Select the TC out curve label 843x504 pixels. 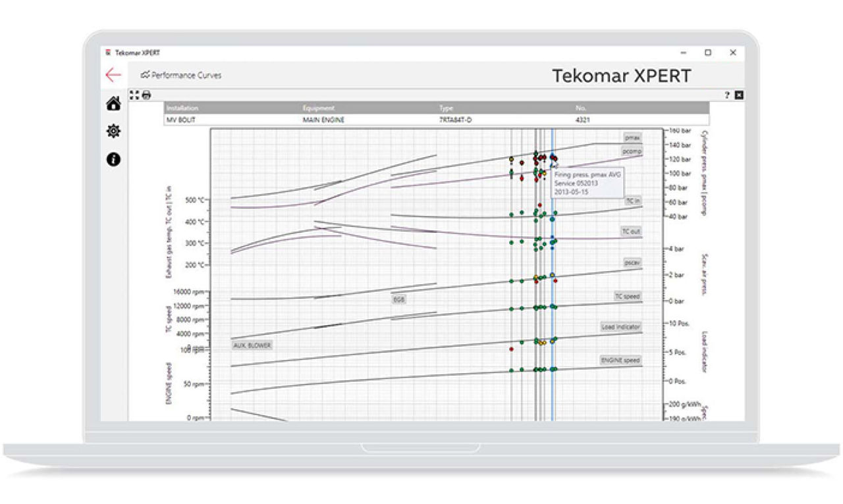631,232
